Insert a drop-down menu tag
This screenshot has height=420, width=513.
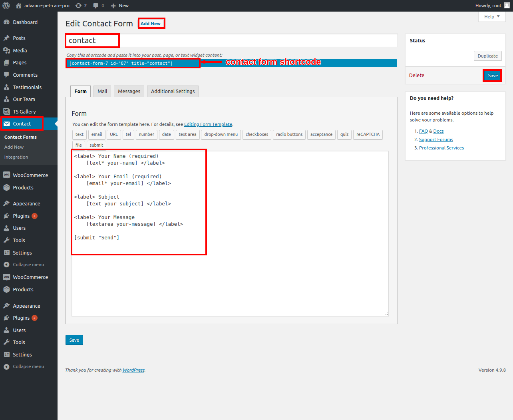pos(221,135)
